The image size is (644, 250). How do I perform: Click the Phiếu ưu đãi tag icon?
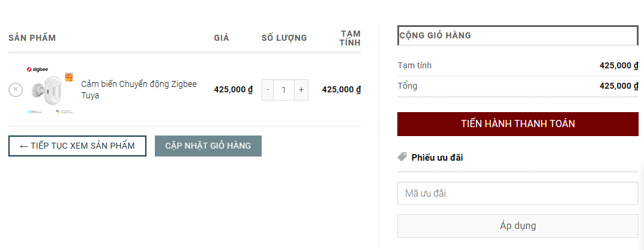pyautogui.click(x=403, y=157)
